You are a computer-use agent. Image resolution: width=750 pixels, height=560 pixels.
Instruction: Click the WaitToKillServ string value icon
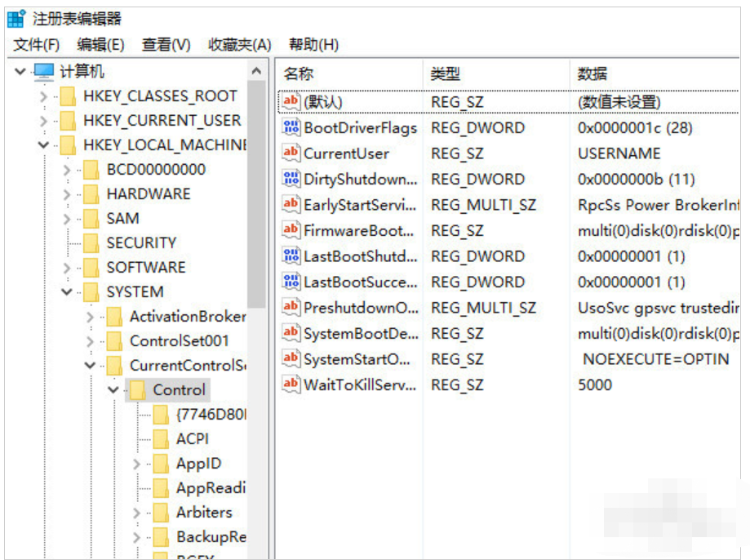tap(291, 384)
